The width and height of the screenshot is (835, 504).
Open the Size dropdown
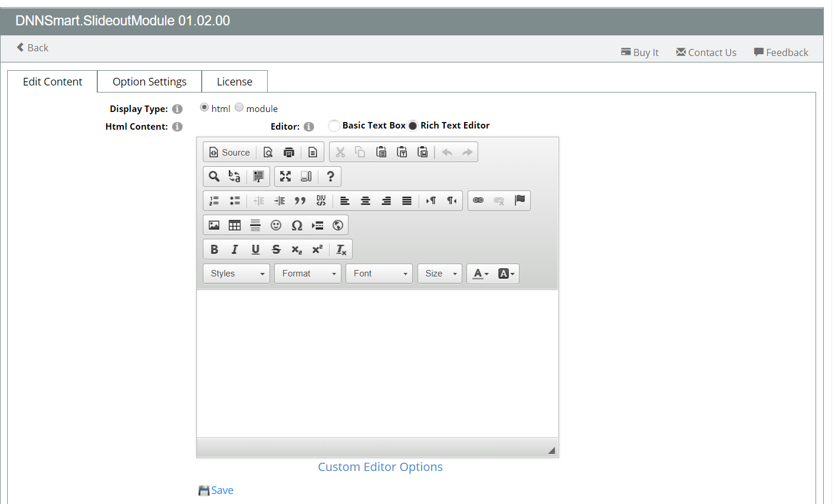click(x=440, y=274)
